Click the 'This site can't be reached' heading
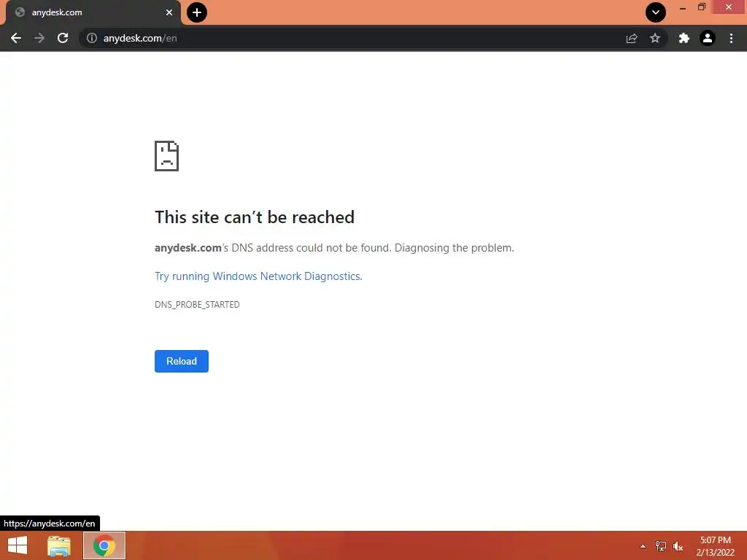The height and width of the screenshot is (560, 747). [255, 217]
